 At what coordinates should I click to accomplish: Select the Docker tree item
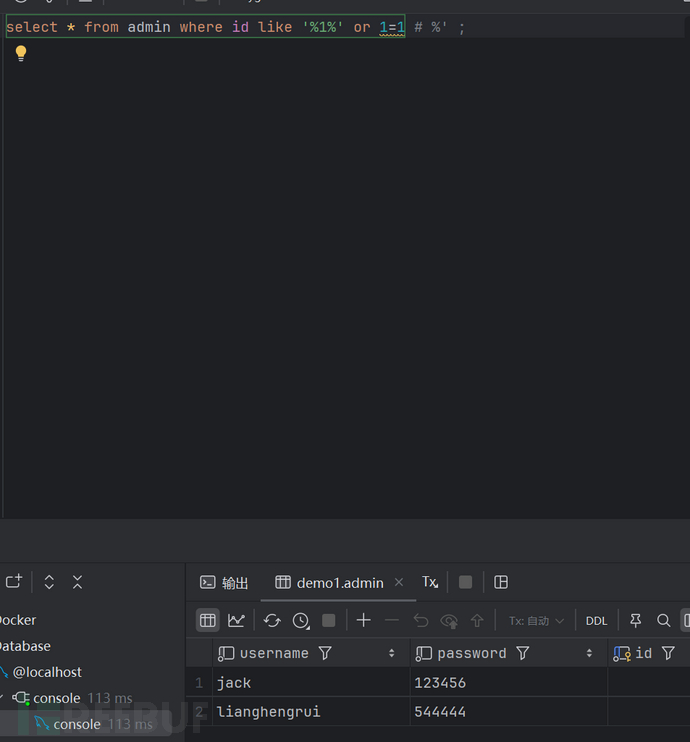coord(18,620)
